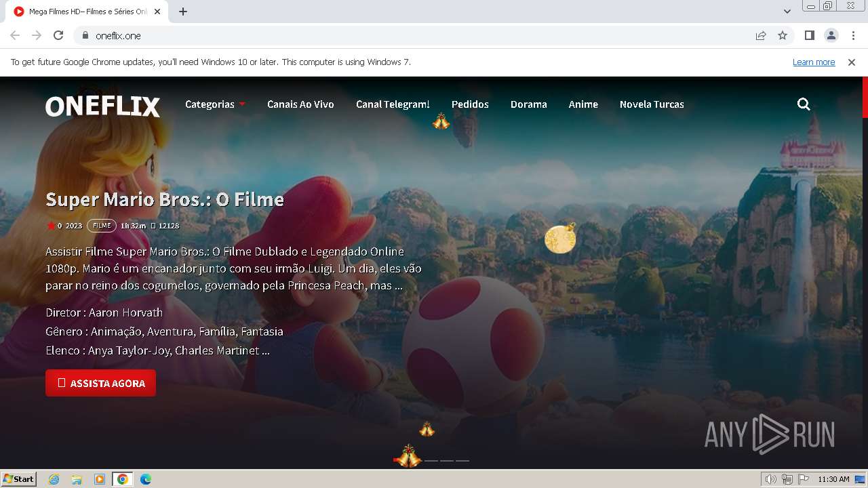Image resolution: width=868 pixels, height=488 pixels.
Task: Close the Mega Filmes HD tab
Action: click(x=157, y=12)
